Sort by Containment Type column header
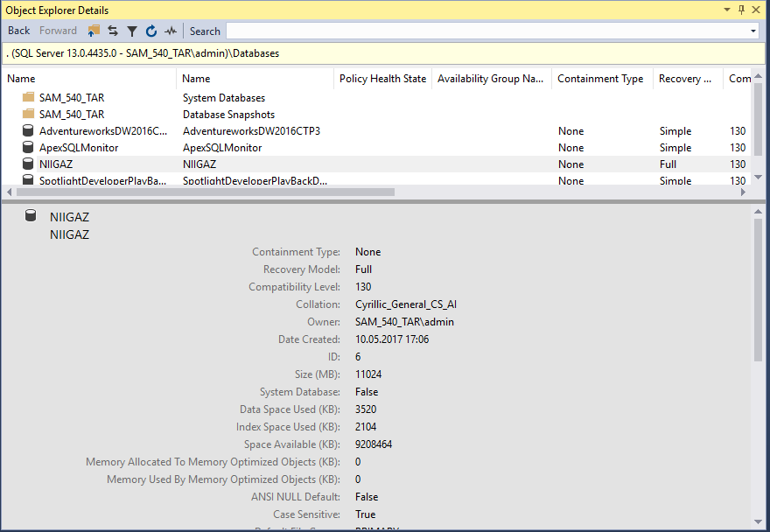The height and width of the screenshot is (532, 770). (x=602, y=79)
